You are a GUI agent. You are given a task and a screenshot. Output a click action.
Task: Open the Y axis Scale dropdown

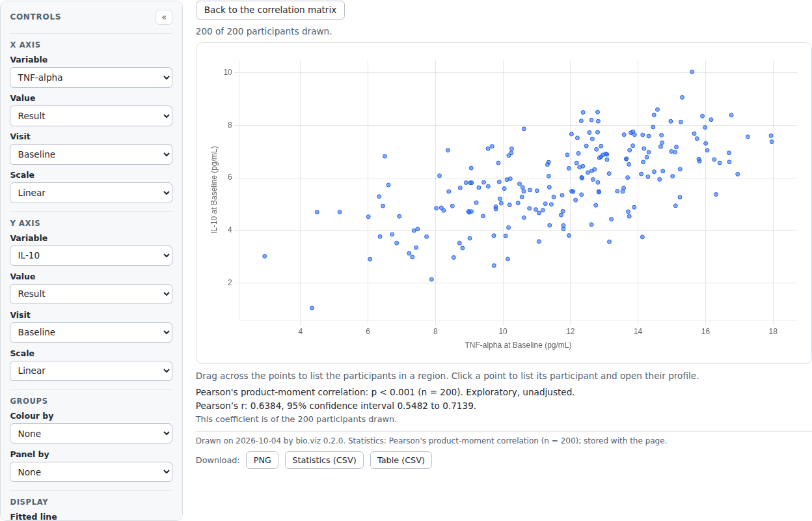(91, 371)
